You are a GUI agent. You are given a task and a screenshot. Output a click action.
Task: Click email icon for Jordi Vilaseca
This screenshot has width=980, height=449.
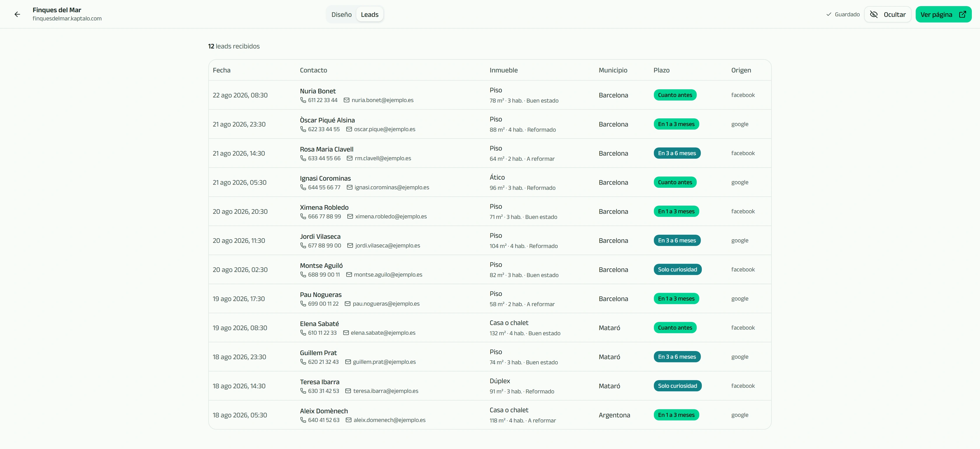click(350, 245)
